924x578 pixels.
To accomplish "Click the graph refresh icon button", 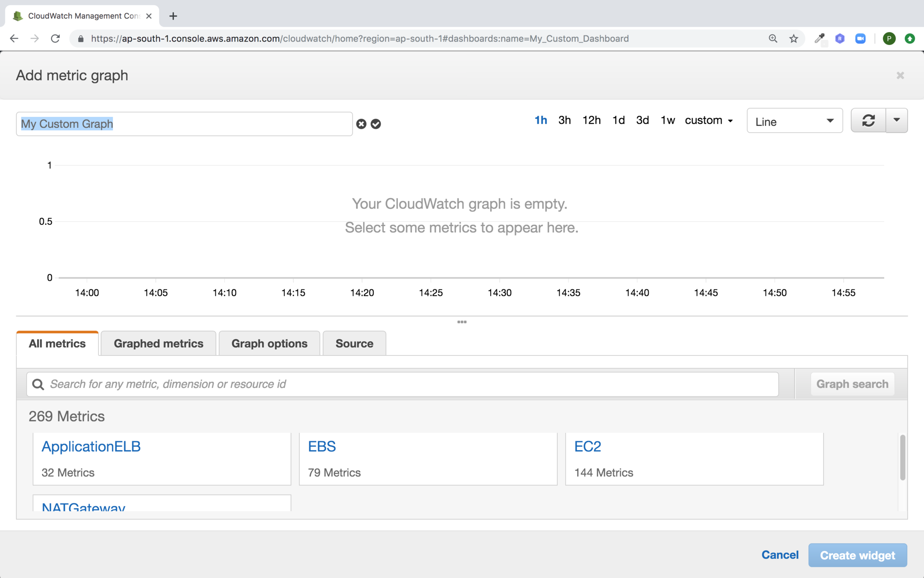I will pyautogui.click(x=868, y=121).
